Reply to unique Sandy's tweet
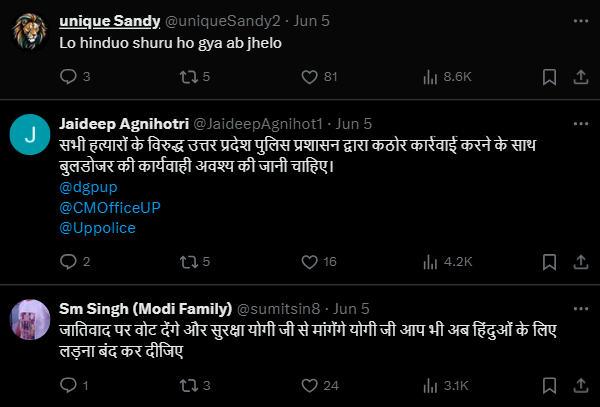This screenshot has height=407, width=600. click(69, 76)
